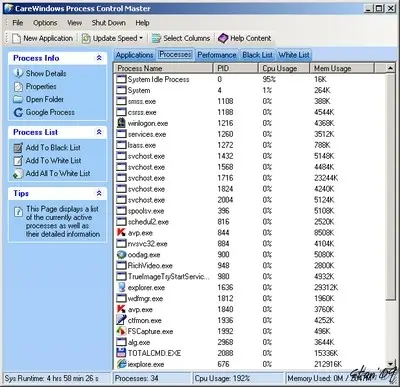The height and width of the screenshot is (387, 400).
Task: Click the Update Speed toolbar icon
Action: pyautogui.click(x=86, y=38)
